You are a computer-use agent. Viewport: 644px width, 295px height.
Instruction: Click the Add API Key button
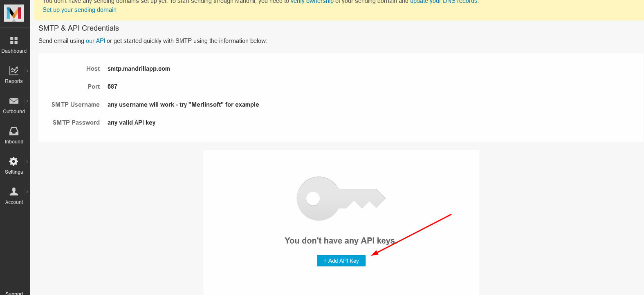341,261
